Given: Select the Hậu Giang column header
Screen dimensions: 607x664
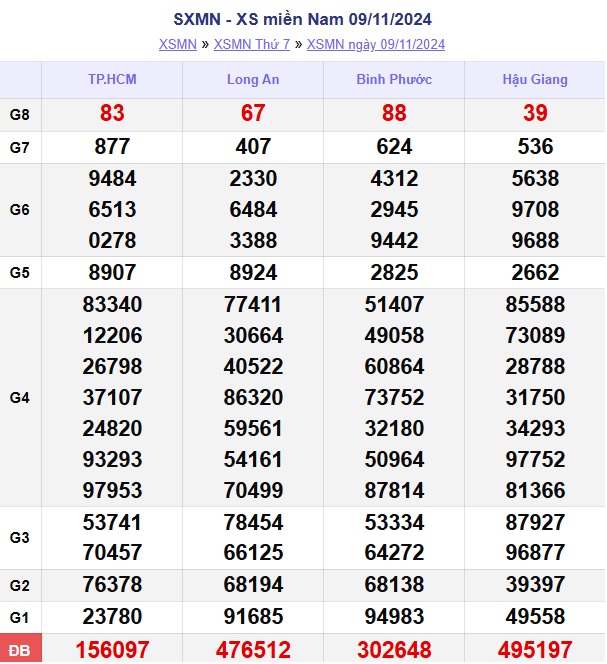Looking at the screenshot, I should coord(535,80).
